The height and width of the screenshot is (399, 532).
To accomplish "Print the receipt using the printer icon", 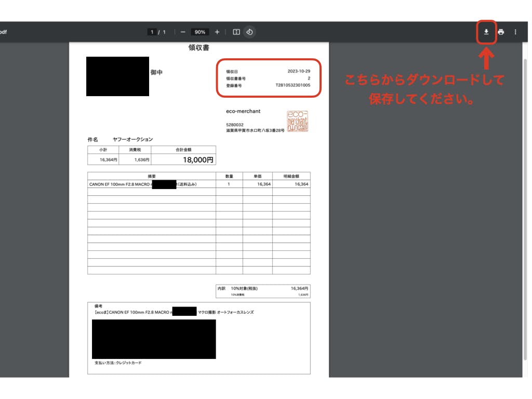I will pyautogui.click(x=501, y=32).
